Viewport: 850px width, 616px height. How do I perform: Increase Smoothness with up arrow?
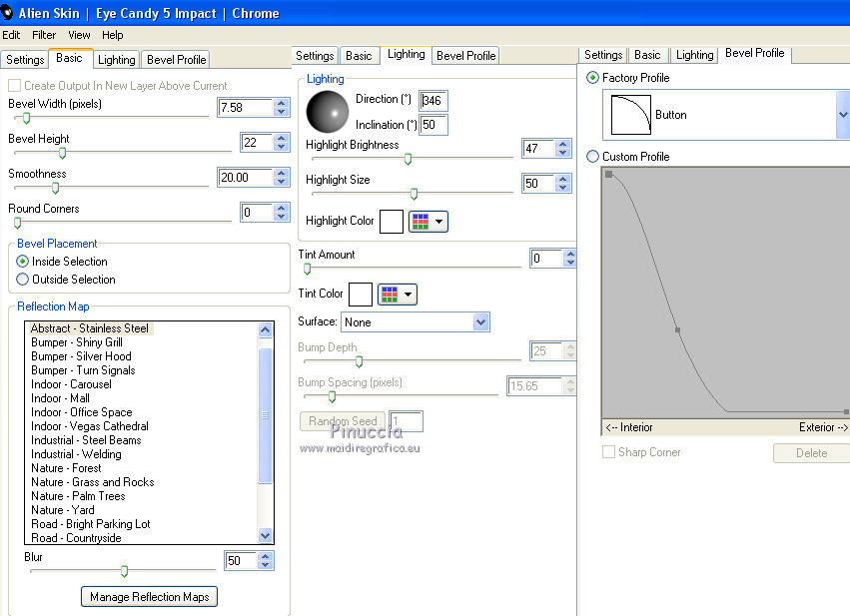click(x=281, y=173)
